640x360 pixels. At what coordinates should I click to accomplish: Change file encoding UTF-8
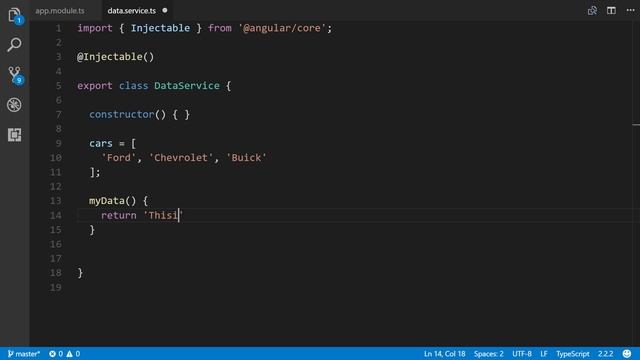[x=522, y=354]
